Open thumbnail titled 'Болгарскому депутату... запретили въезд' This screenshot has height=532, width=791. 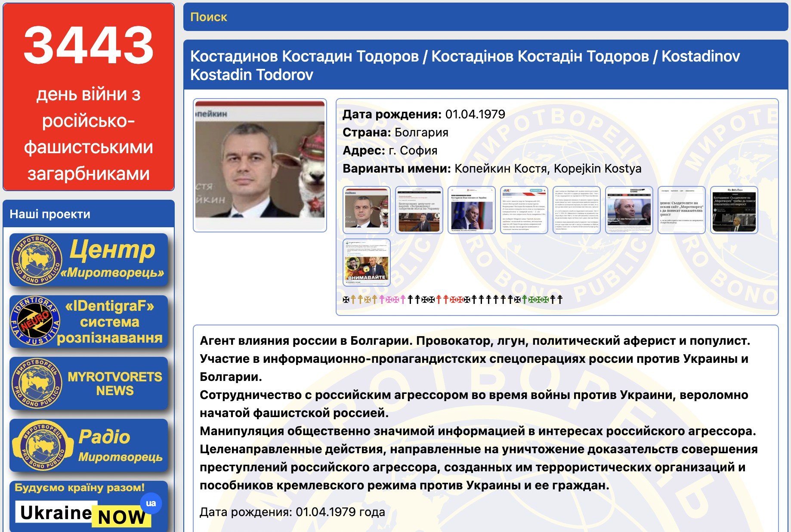pos(419,210)
